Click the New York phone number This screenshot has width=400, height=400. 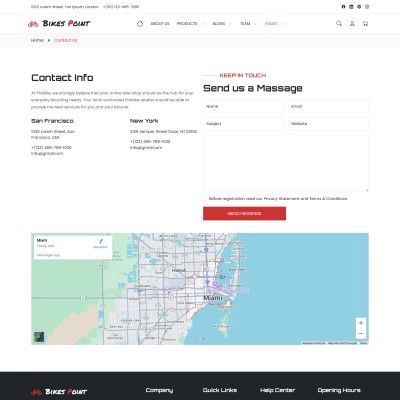tap(150, 142)
